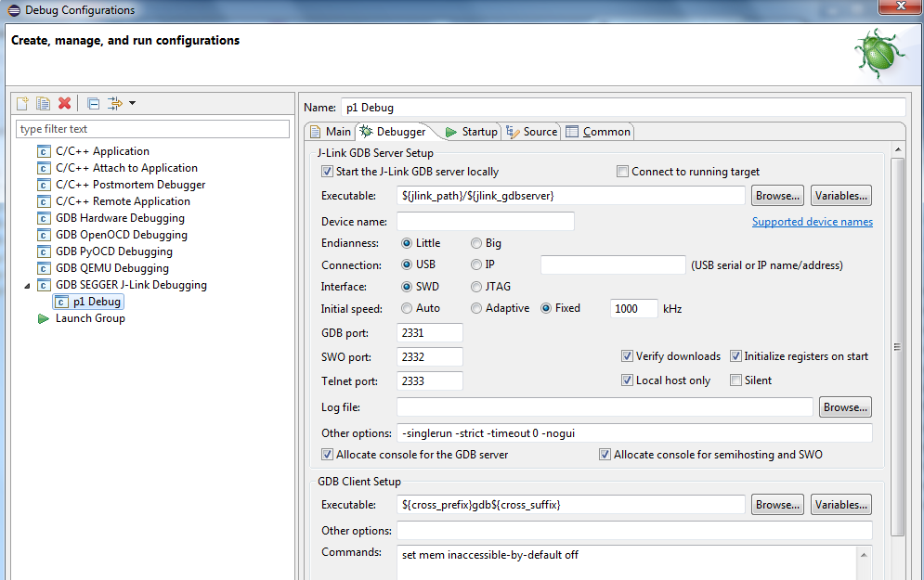Click the Fixed speed kHz value field
The height and width of the screenshot is (580, 924).
click(x=633, y=308)
